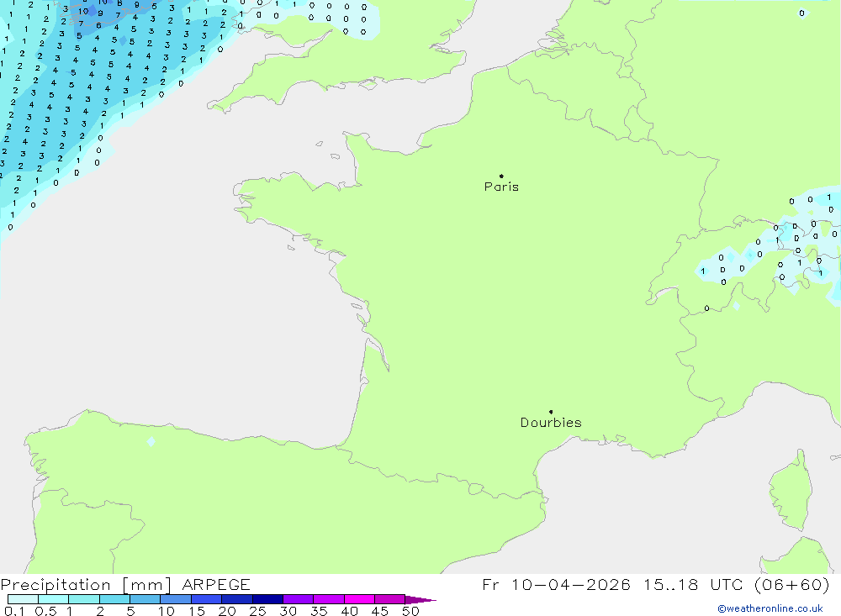Pick the 25–30 mm navy legend swatch
Viewport: 841px width, 616px height.
pos(267,599)
